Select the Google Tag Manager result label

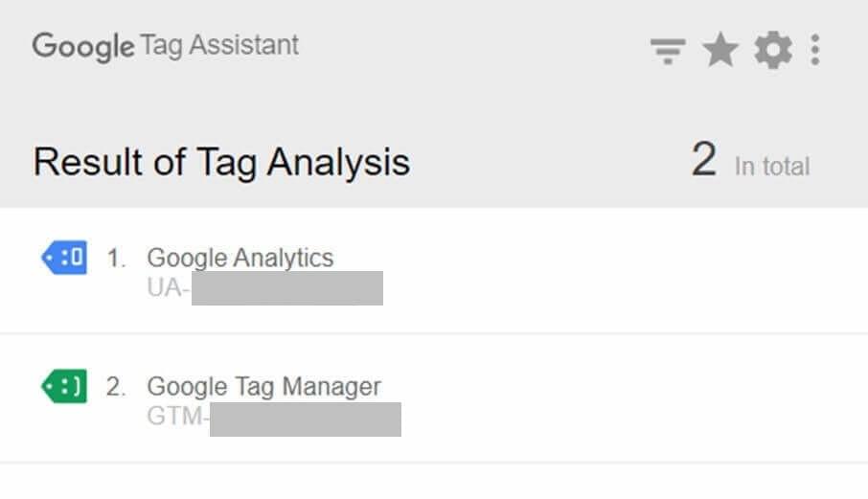264,386
